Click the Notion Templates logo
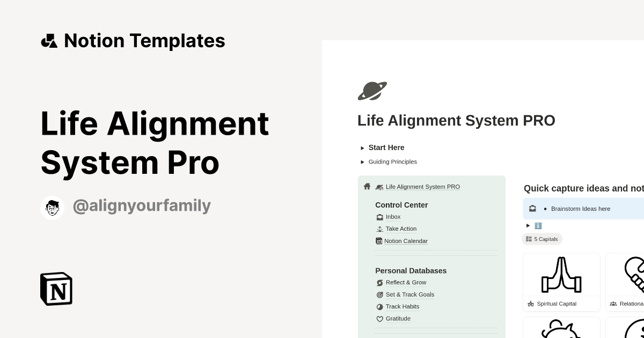644x338 pixels. pos(133,41)
